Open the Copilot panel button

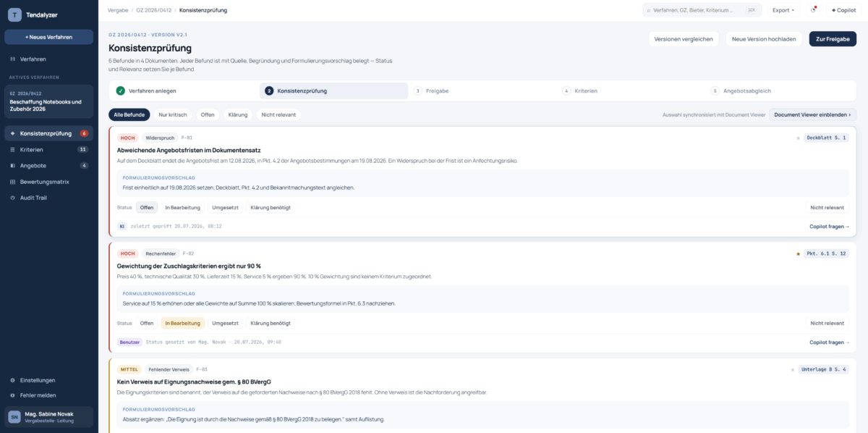pyautogui.click(x=843, y=10)
